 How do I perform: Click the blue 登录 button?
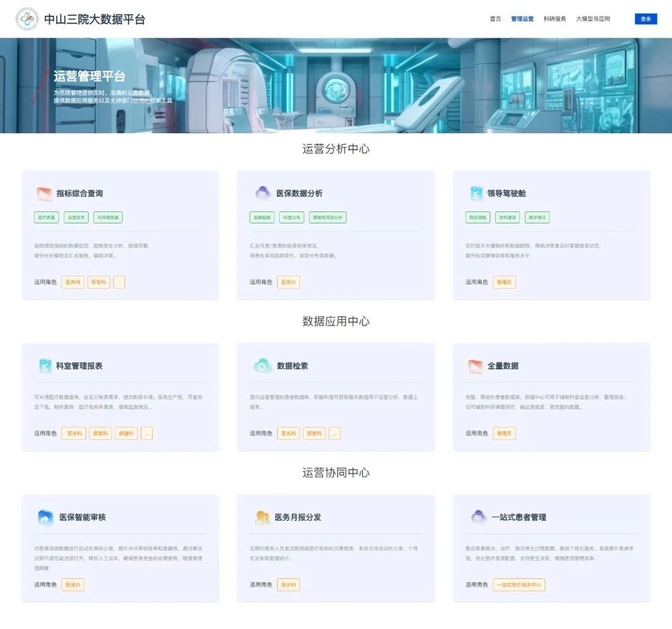(646, 19)
